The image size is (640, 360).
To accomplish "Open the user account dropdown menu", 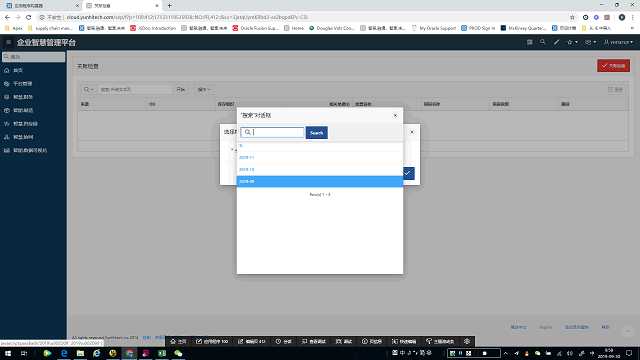I will (618, 42).
